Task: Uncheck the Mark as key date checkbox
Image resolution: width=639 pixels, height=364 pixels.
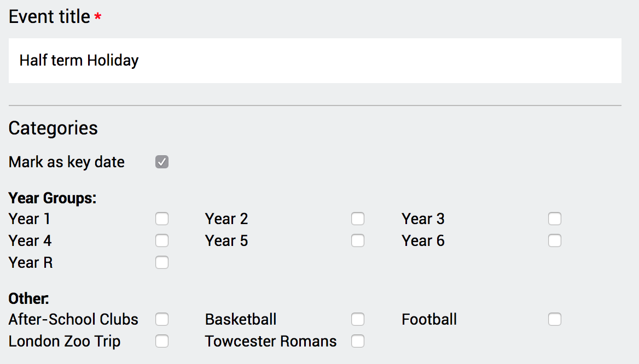Action: 162,162
